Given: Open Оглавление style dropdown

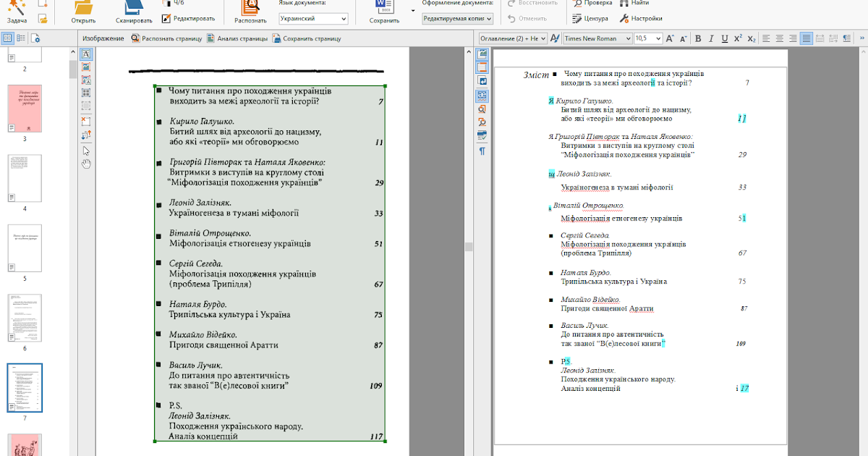Looking at the screenshot, I should (x=513, y=38).
